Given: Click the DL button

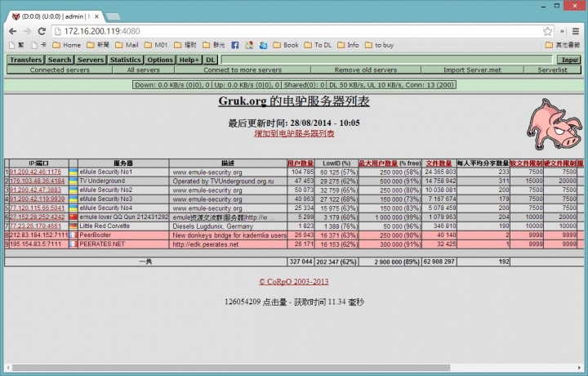Looking at the screenshot, I should [211, 60].
